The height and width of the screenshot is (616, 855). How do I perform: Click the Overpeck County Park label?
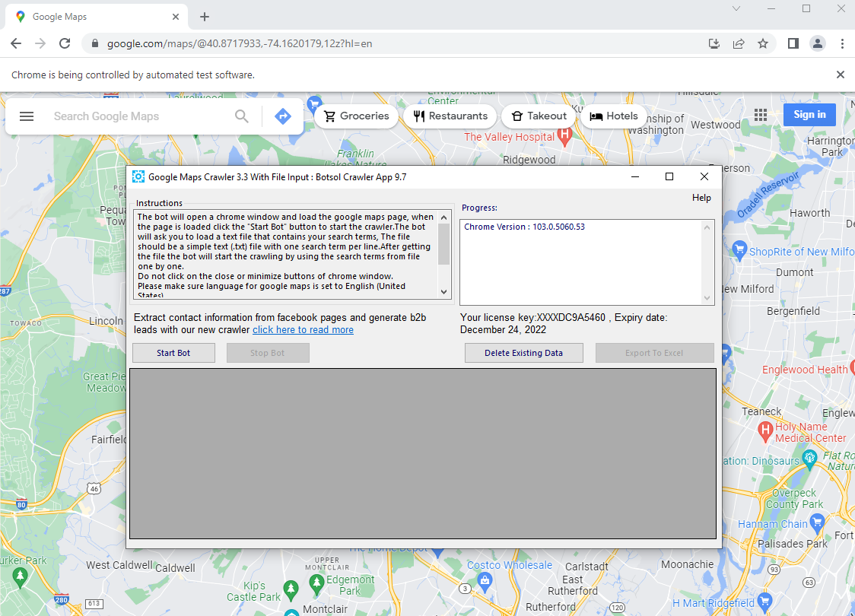coord(794,498)
